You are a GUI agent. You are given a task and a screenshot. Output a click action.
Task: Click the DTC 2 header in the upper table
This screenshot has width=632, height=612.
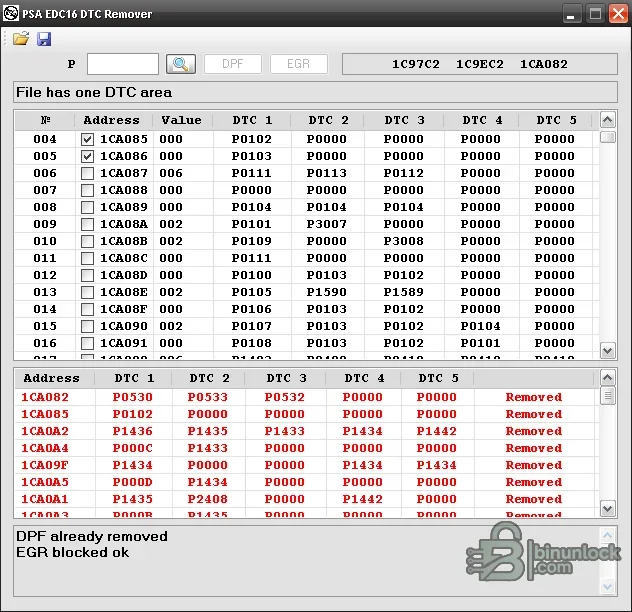328,120
